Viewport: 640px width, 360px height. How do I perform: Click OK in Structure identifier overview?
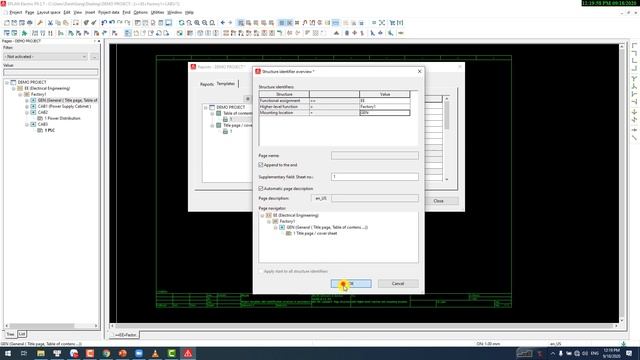[351, 283]
